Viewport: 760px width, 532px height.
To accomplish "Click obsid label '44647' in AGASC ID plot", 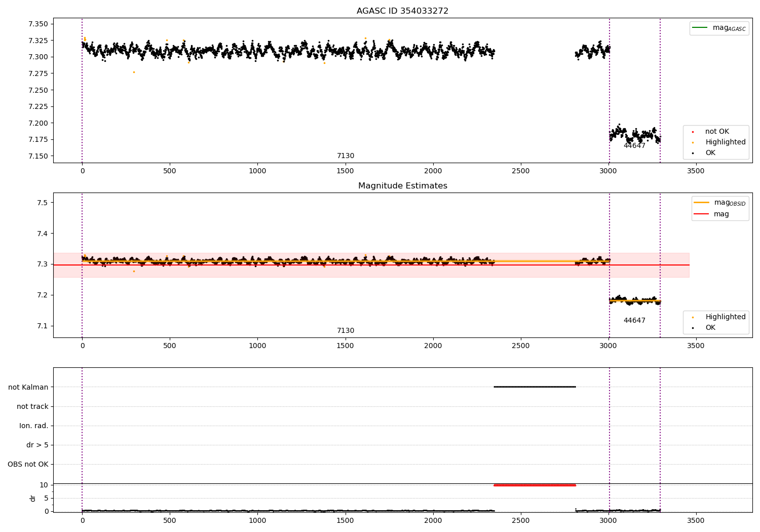I will (x=634, y=146).
